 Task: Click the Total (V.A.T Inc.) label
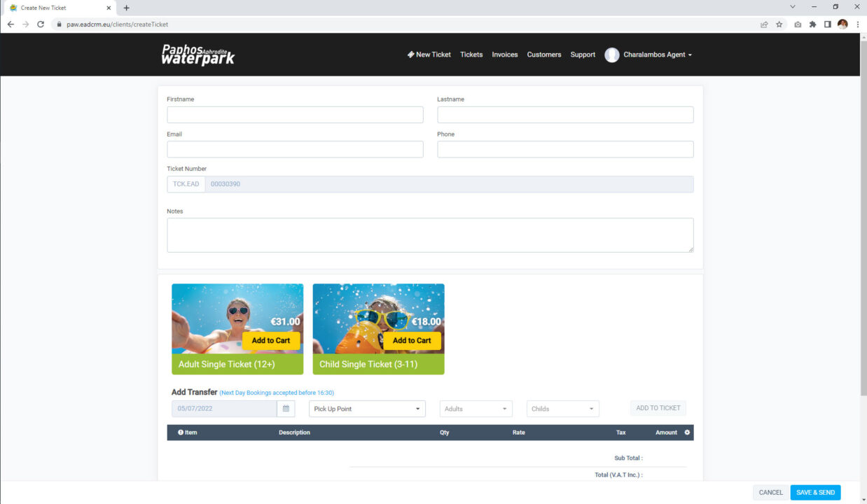(618, 475)
